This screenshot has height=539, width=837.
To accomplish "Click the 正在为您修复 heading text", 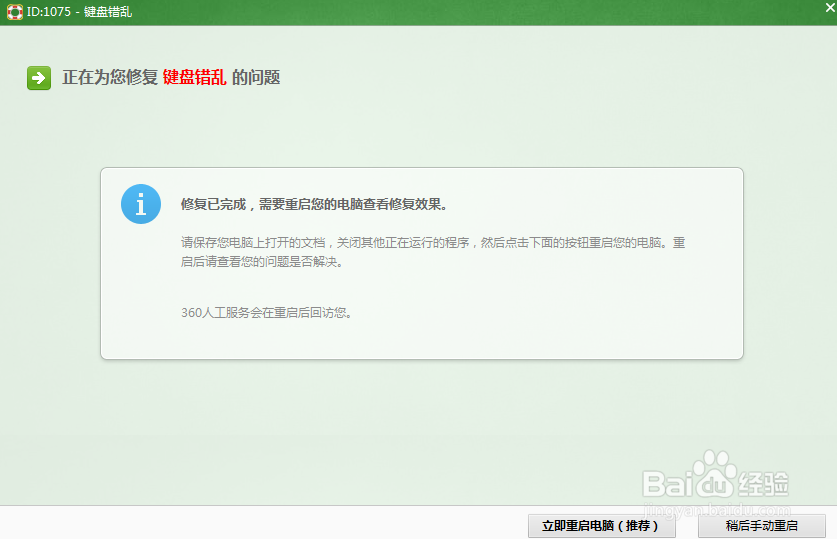I will 110,78.
